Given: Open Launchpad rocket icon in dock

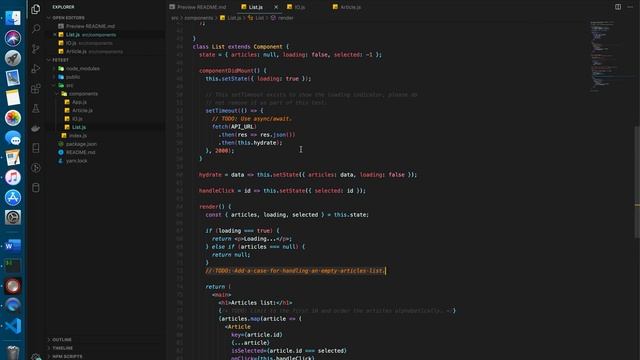Looking at the screenshot, I should click(13, 58).
